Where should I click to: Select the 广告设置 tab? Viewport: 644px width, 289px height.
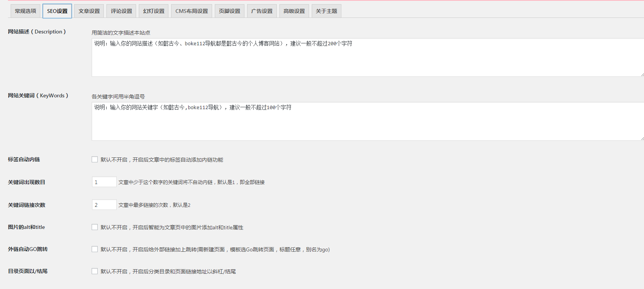262,11
